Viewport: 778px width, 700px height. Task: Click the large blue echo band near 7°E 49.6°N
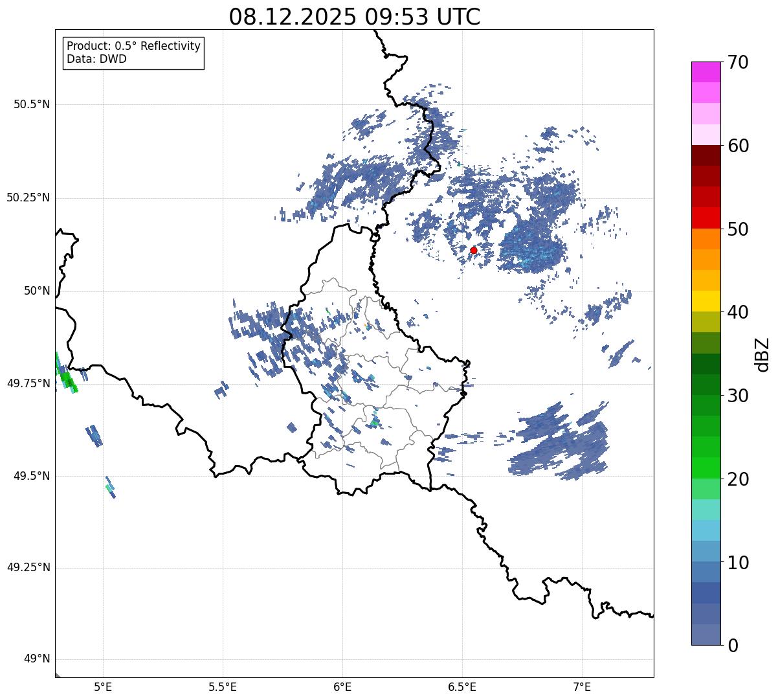coord(558,442)
